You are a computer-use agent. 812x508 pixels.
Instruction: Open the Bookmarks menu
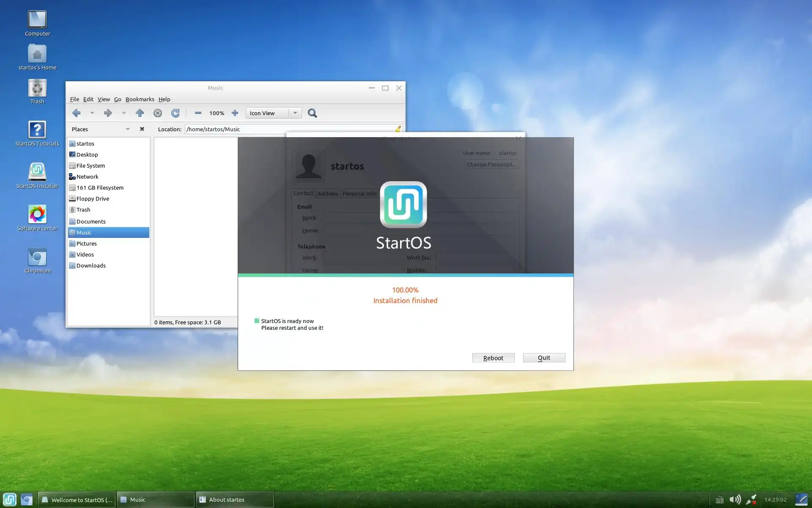click(x=140, y=99)
